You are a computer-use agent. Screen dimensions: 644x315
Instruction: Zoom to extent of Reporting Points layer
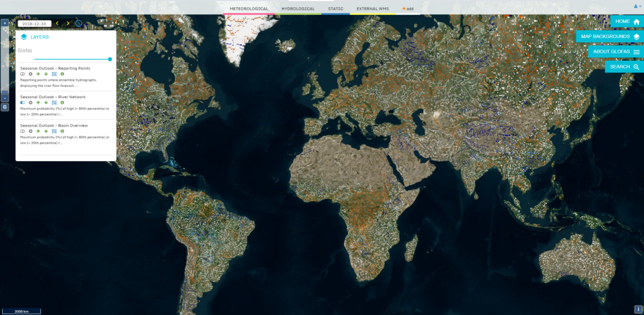pos(54,74)
